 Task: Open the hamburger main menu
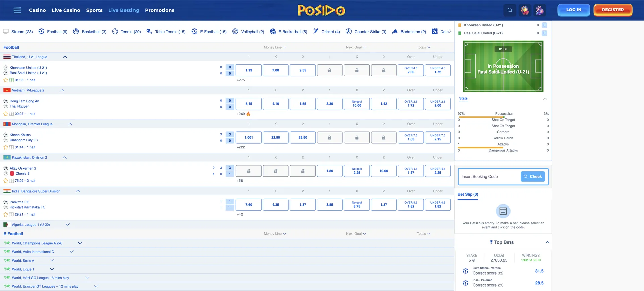pos(17,10)
